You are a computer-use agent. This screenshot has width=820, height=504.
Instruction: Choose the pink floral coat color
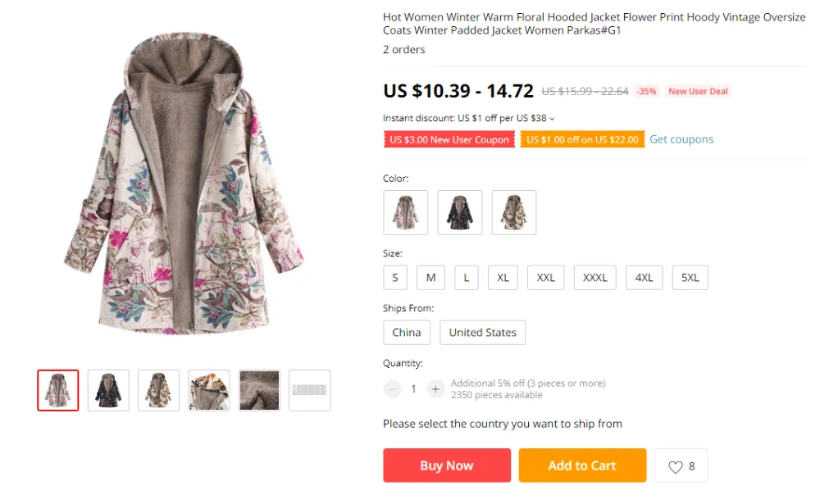(405, 212)
